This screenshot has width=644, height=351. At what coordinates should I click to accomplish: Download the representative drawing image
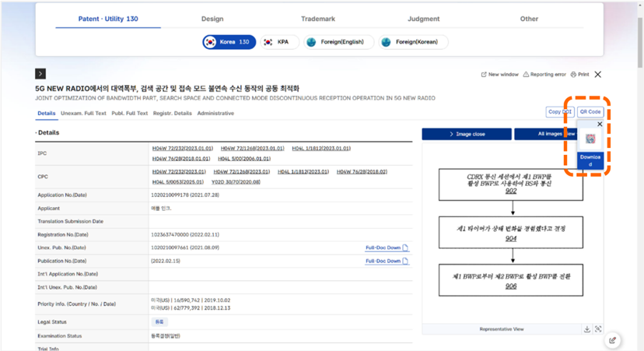coord(587,329)
